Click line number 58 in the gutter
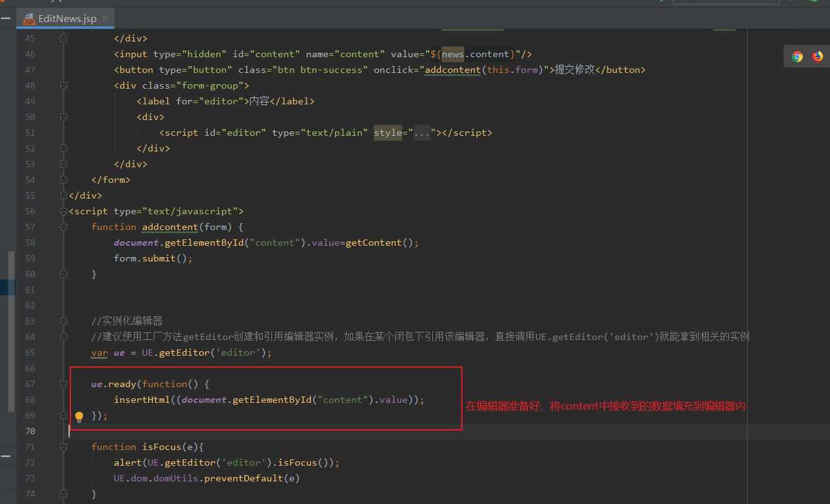This screenshot has width=830, height=504. [30, 243]
